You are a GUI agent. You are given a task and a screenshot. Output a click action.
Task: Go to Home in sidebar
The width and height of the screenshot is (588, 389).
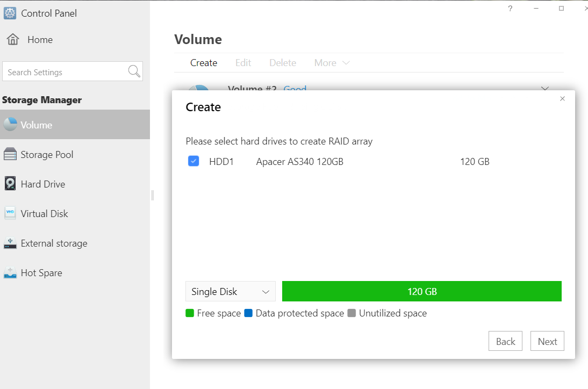pyautogui.click(x=40, y=39)
